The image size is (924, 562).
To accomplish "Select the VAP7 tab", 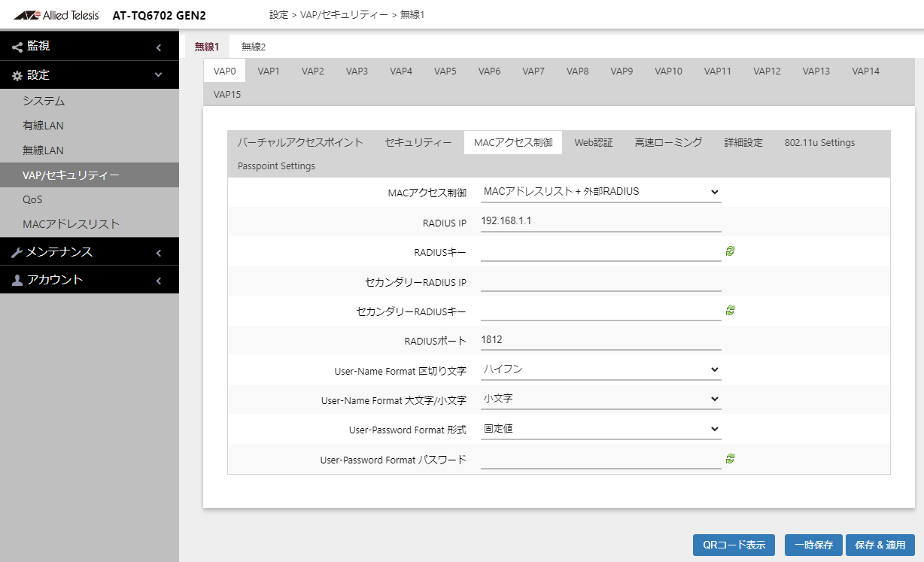I will (533, 71).
